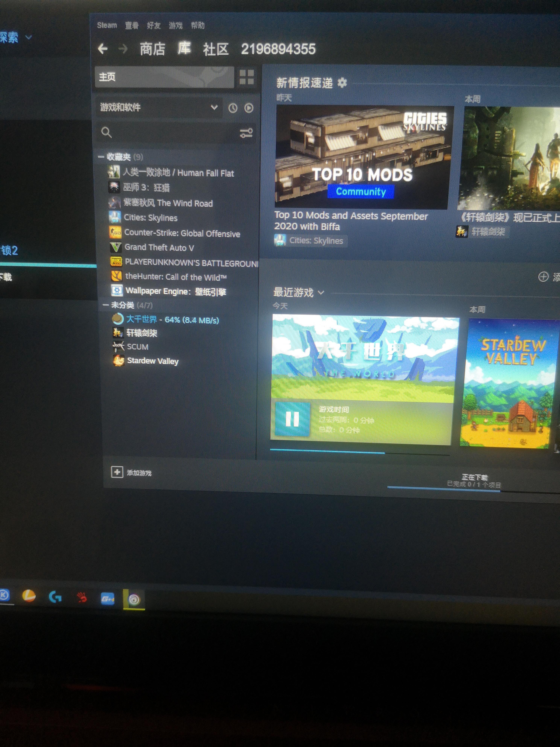The height and width of the screenshot is (747, 560).
Task: Switch library to grid collections view
Action: (247, 77)
